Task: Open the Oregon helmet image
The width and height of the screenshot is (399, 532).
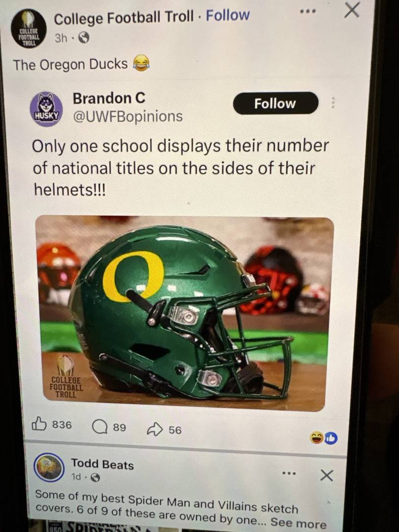Action: 184,313
